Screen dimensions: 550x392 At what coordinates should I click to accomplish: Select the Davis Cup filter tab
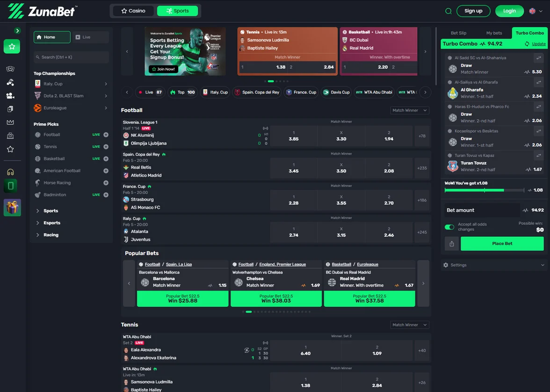(x=336, y=92)
